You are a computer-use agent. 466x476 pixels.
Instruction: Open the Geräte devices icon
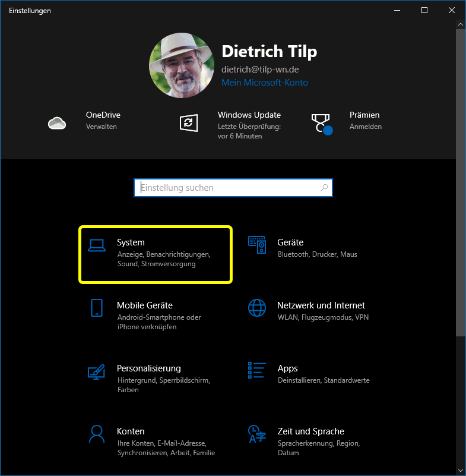pos(257,245)
